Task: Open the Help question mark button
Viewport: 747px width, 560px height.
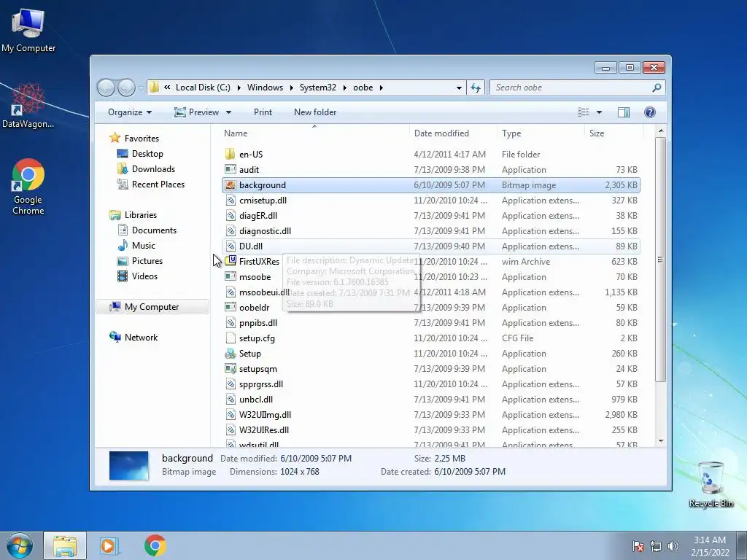Action: (650, 112)
